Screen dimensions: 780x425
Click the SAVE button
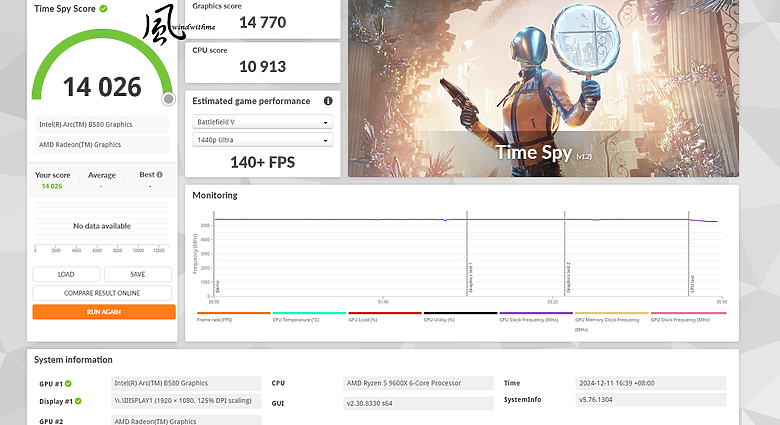[138, 274]
